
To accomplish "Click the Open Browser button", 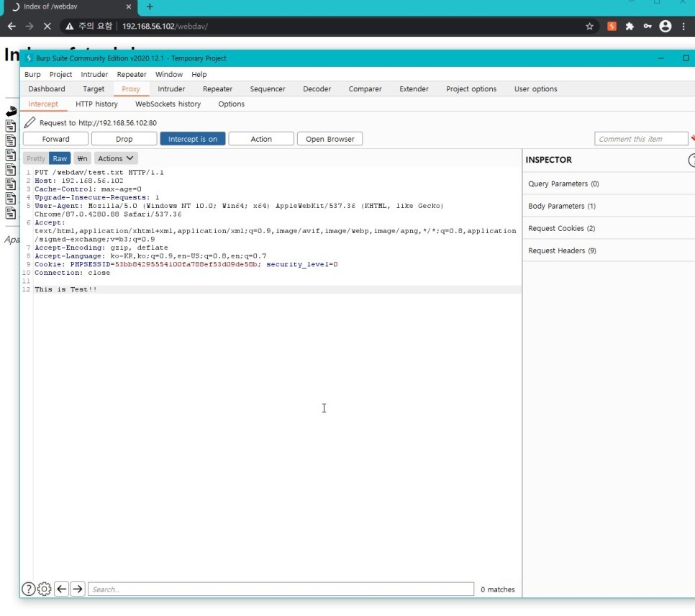I will click(330, 139).
